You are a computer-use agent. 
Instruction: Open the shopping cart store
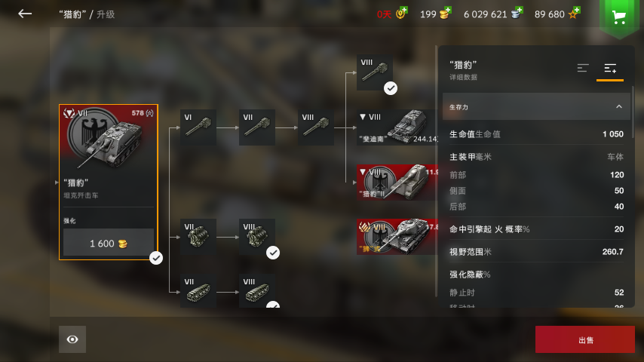click(619, 17)
